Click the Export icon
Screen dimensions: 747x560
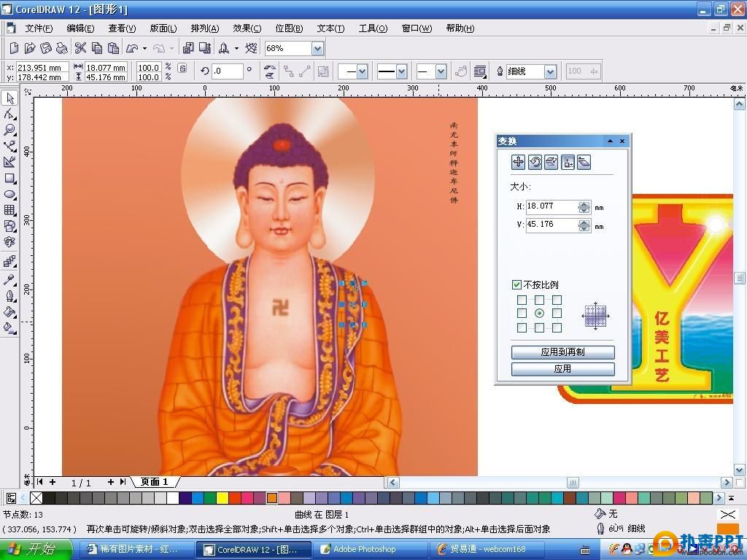click(205, 48)
